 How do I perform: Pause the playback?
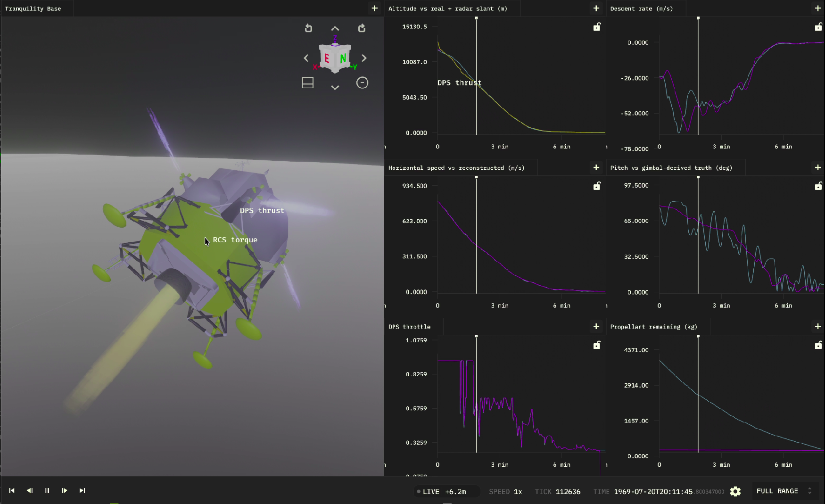[47, 491]
